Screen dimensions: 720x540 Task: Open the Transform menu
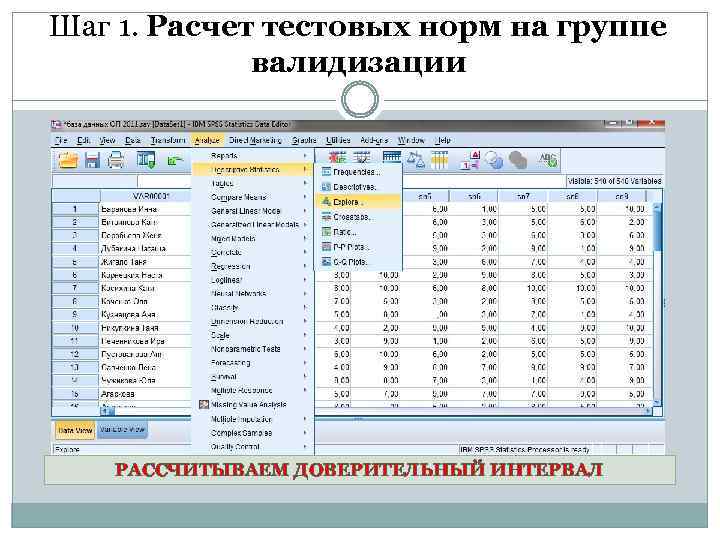click(168, 141)
